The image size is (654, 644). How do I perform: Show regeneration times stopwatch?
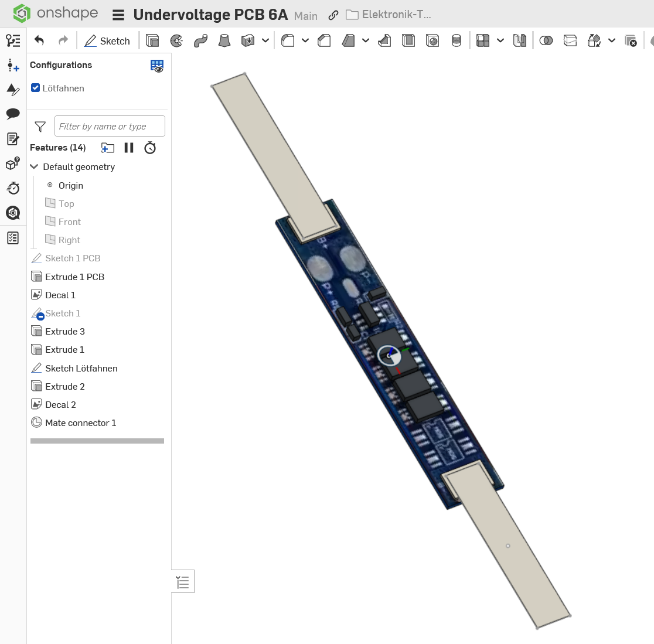(x=150, y=148)
